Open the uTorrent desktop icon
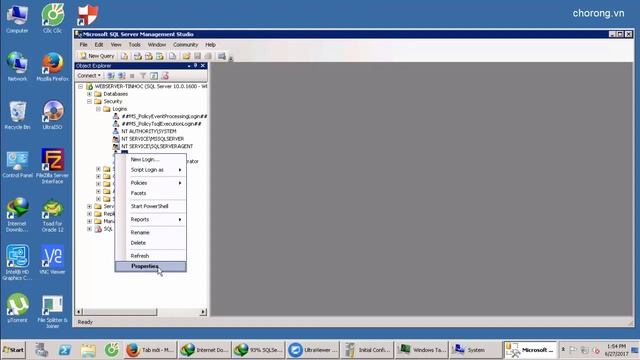This screenshot has height=360, width=640. [17, 308]
